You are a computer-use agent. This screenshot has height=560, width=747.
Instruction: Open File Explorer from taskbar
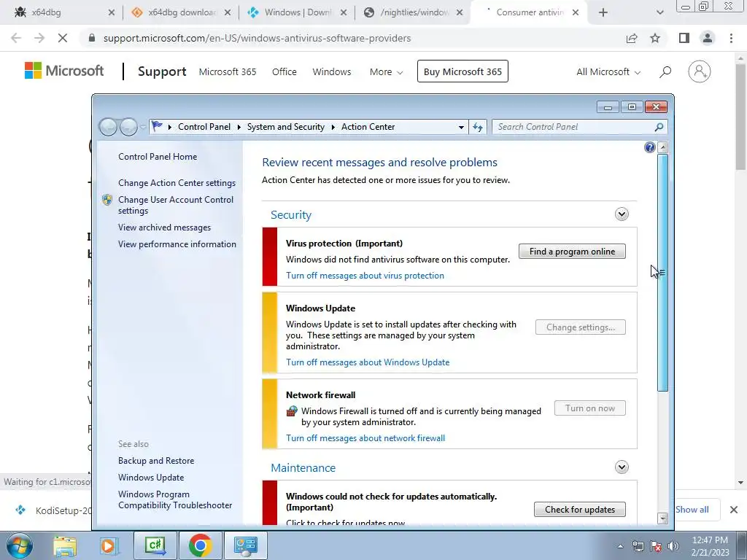click(x=65, y=545)
